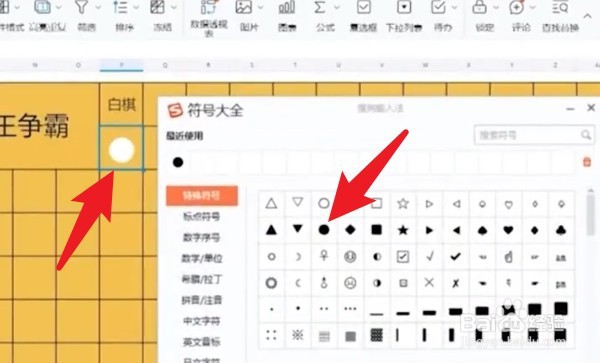
Task: Select the 特殊符号 category tab
Action: (x=202, y=196)
